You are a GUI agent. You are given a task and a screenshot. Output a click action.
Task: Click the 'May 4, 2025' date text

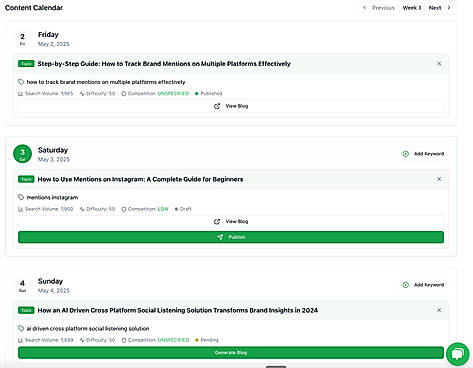(x=54, y=291)
